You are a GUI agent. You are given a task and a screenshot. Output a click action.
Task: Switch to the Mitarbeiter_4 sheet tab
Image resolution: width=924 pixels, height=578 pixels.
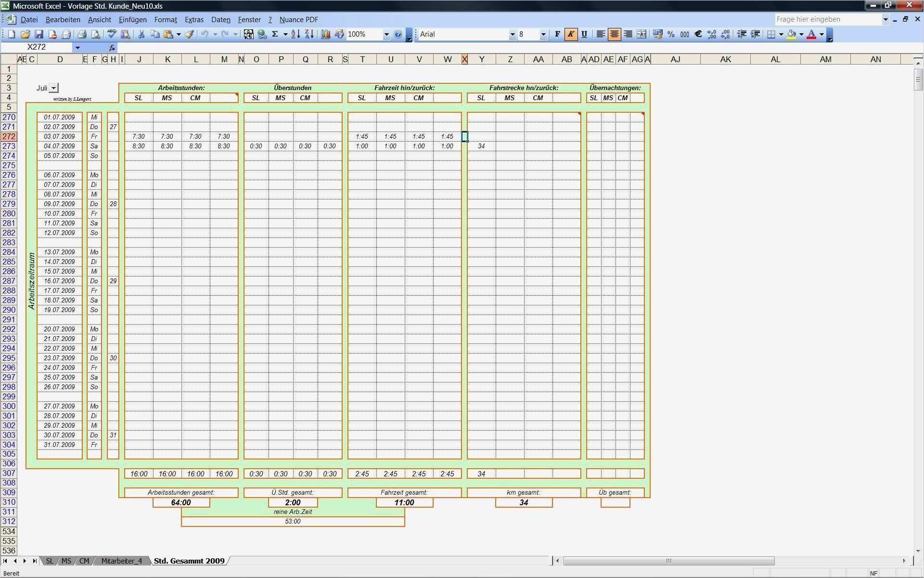tap(121, 561)
